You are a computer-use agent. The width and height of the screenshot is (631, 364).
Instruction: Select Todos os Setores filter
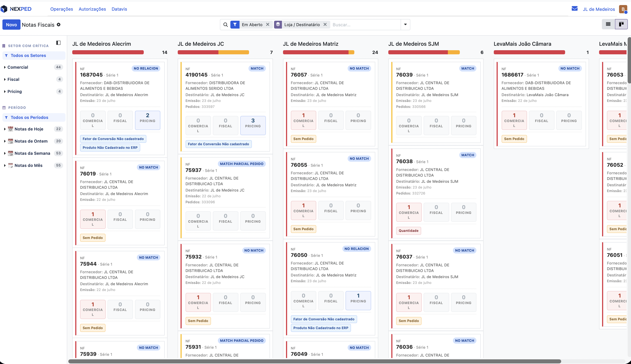coord(34,55)
